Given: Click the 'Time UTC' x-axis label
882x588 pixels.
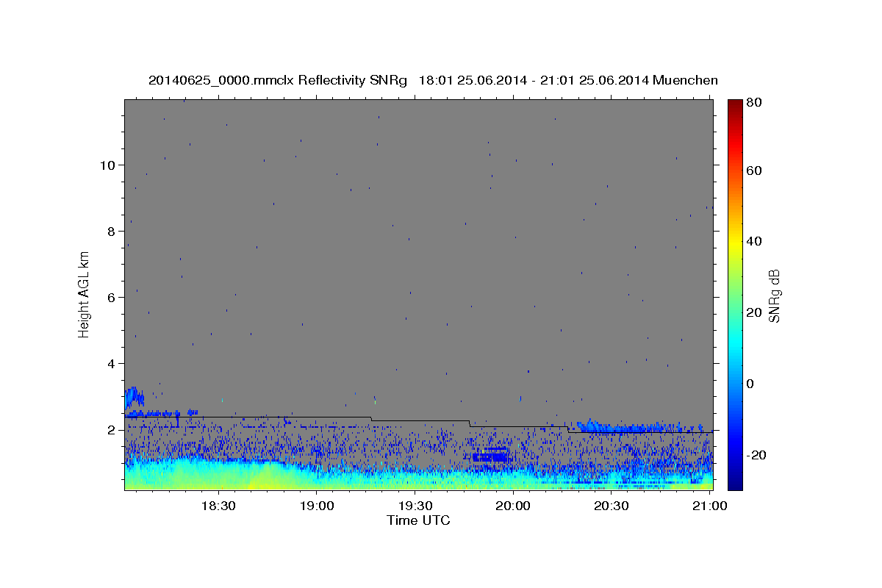Looking at the screenshot, I should pyautogui.click(x=418, y=520).
